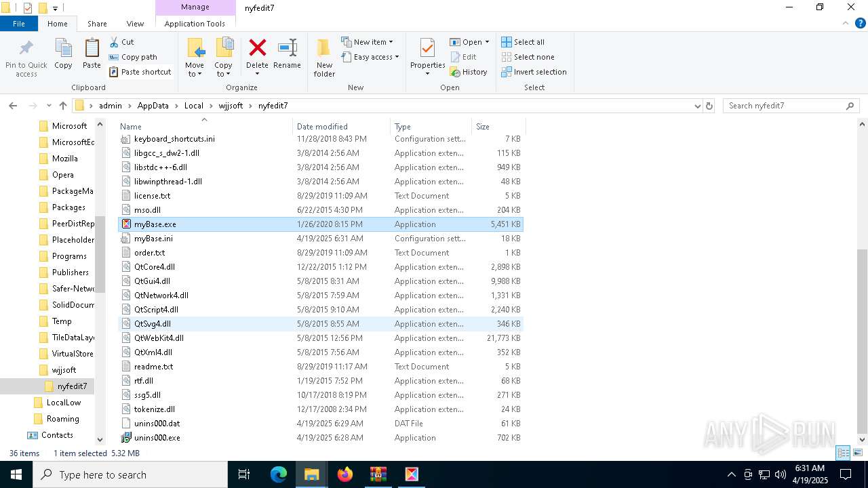Screen dimensions: 868x488
Task: Click the Edit button in Open group
Action: point(463,57)
